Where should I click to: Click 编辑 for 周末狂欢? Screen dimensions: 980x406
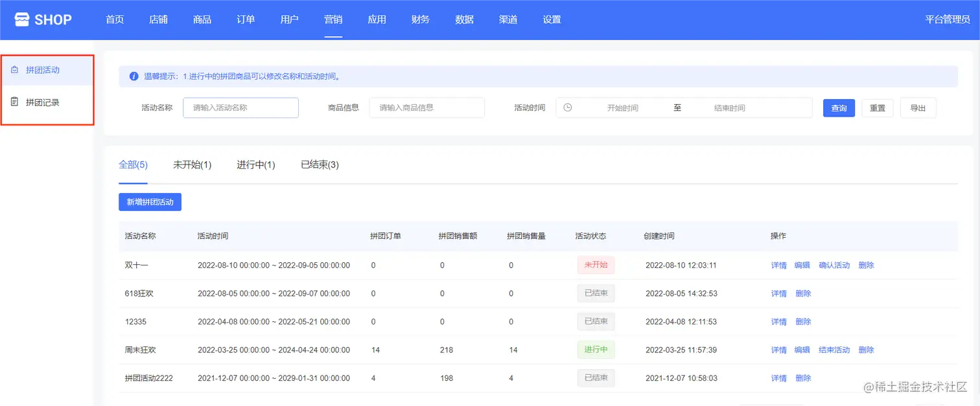click(802, 350)
